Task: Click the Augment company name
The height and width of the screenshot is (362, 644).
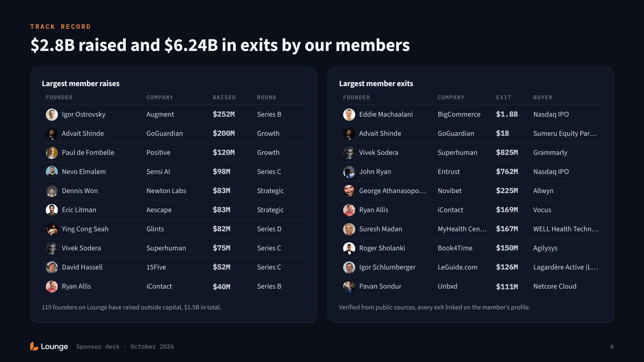Action: click(160, 114)
